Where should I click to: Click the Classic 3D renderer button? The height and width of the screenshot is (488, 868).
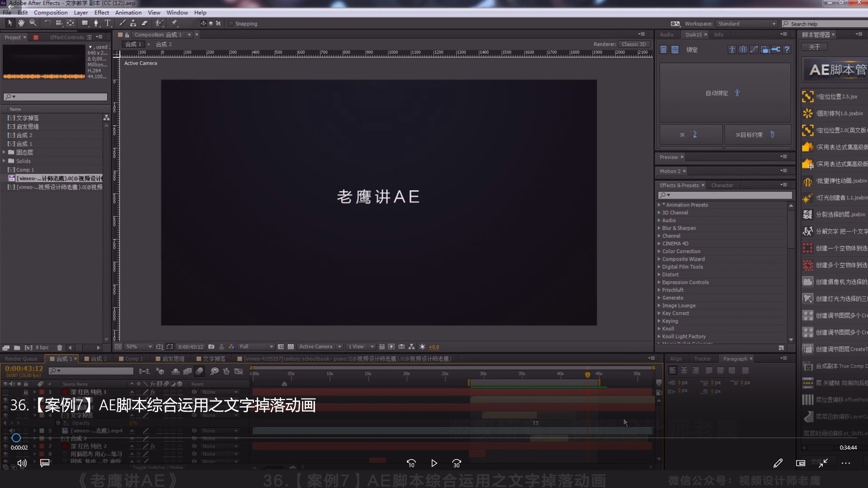[634, 44]
